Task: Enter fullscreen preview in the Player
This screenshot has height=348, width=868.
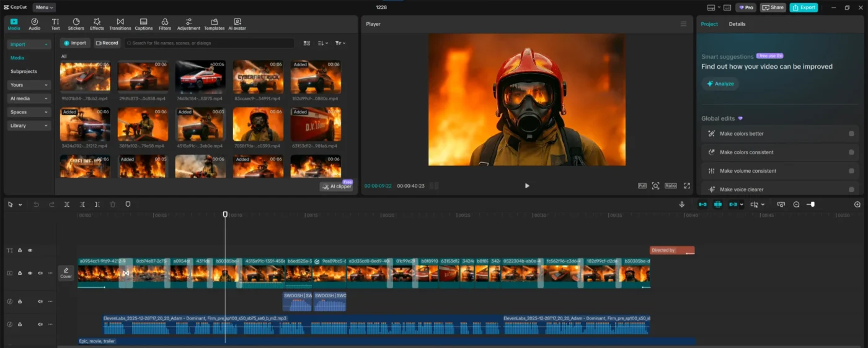Action: pos(687,186)
